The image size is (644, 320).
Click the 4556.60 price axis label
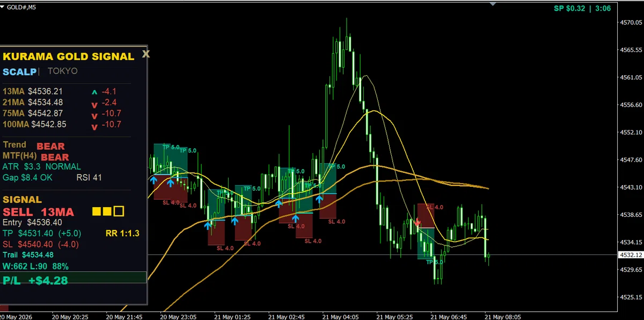(x=631, y=105)
